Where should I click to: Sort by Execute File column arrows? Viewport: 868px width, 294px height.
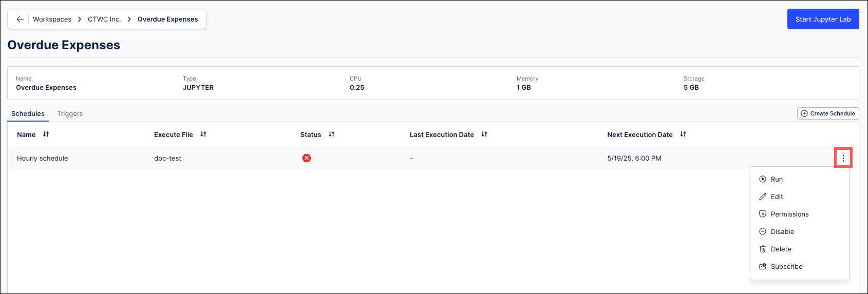(x=203, y=134)
